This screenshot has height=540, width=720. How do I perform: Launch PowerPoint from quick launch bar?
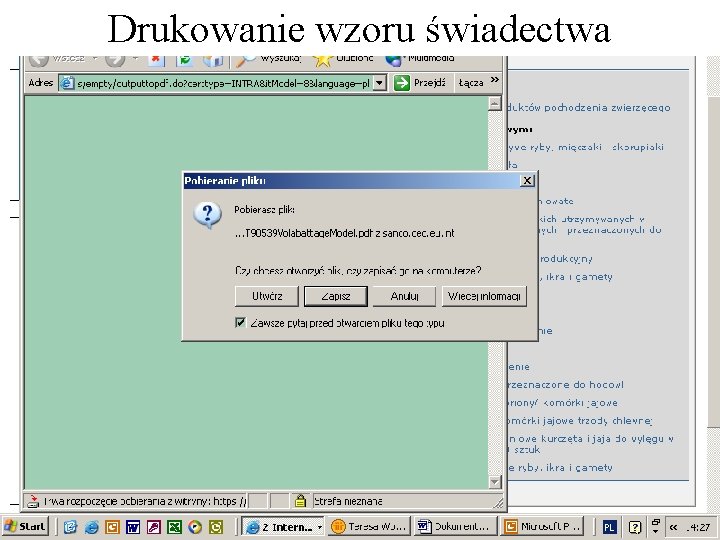click(112, 527)
